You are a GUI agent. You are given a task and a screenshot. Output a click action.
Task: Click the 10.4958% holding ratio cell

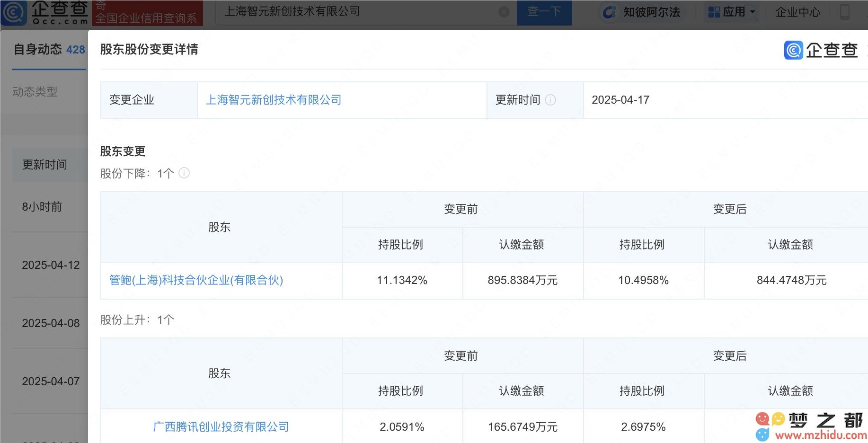click(x=644, y=280)
